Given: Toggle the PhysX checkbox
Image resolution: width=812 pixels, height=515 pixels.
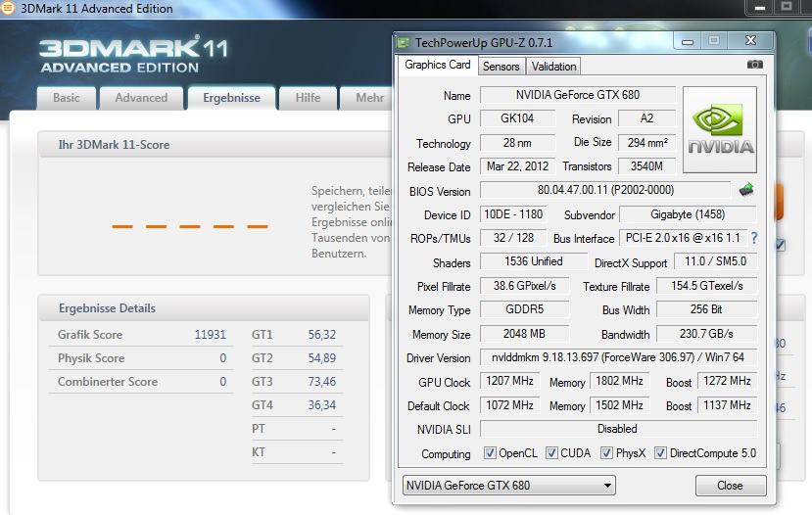Looking at the screenshot, I should click(606, 453).
